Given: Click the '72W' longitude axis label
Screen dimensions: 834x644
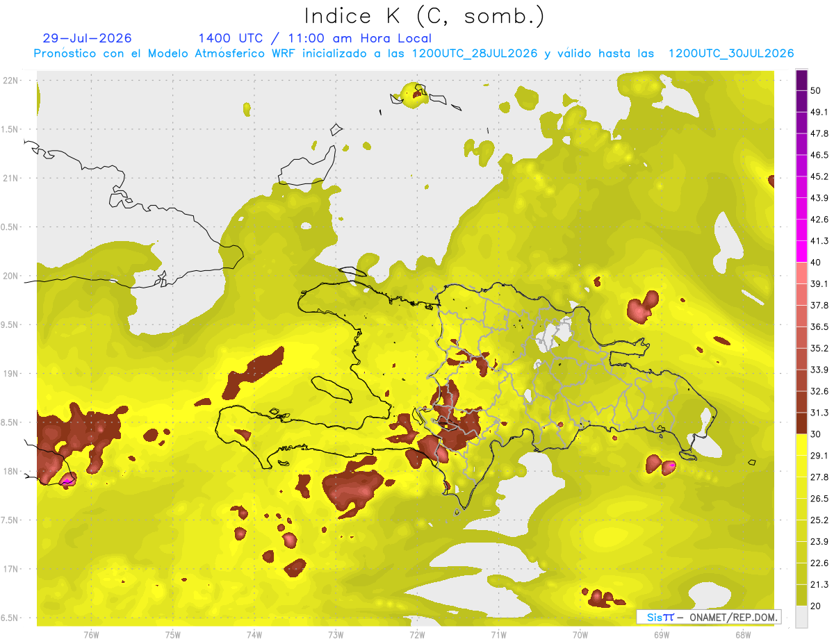Looking at the screenshot, I should click(417, 635).
